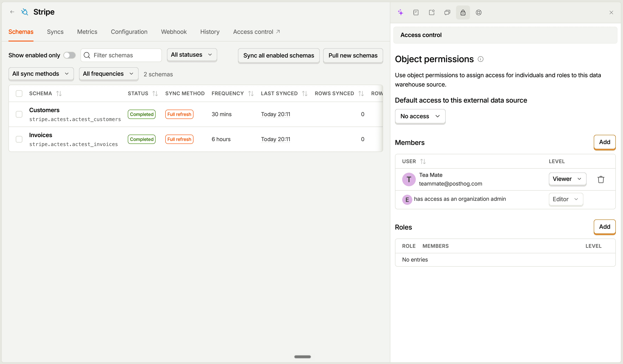Close the side panel with X

coord(611,12)
